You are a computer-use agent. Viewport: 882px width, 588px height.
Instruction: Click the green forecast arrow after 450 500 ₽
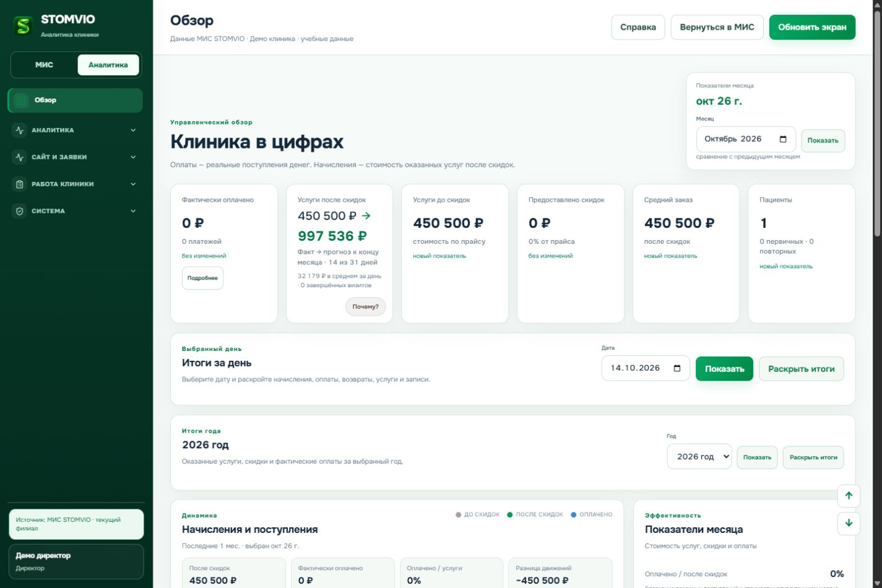[366, 216]
